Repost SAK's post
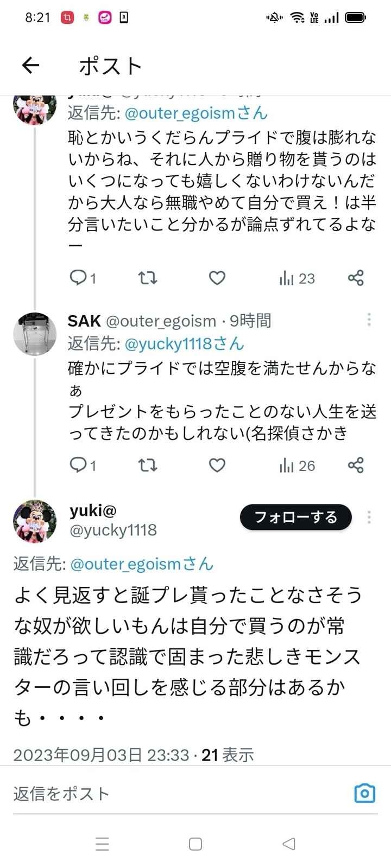Image resolution: width=391 pixels, height=868 pixels. point(147,465)
